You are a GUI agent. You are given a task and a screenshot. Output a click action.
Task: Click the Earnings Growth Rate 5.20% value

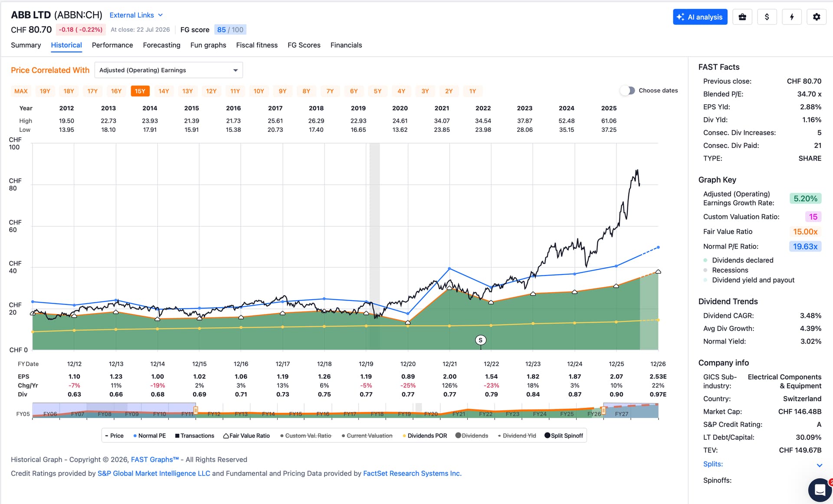coord(805,199)
